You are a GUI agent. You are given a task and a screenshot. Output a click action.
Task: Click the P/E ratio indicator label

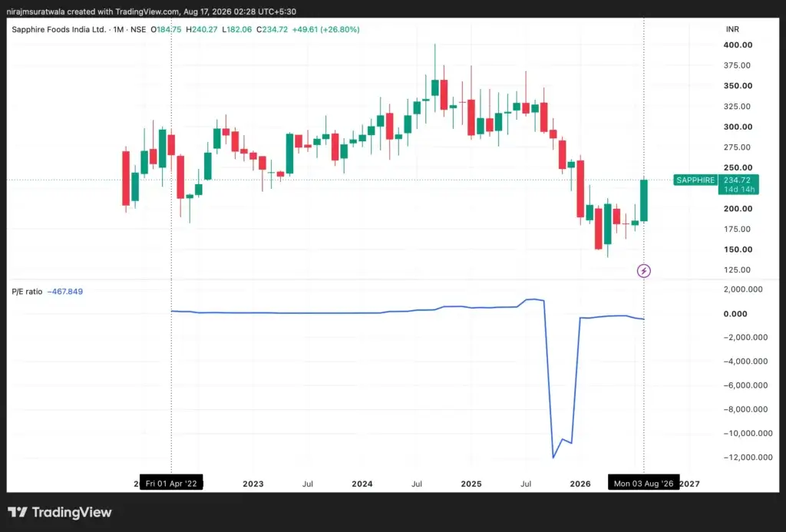coord(27,291)
